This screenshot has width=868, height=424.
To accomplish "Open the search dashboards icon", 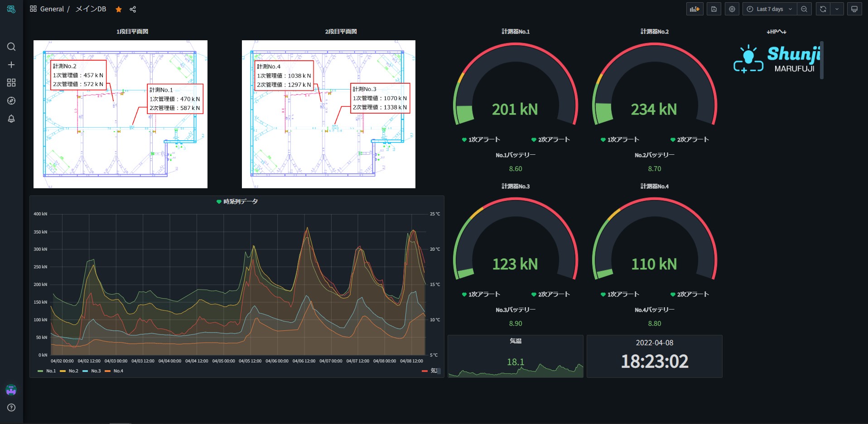I will click(x=11, y=47).
